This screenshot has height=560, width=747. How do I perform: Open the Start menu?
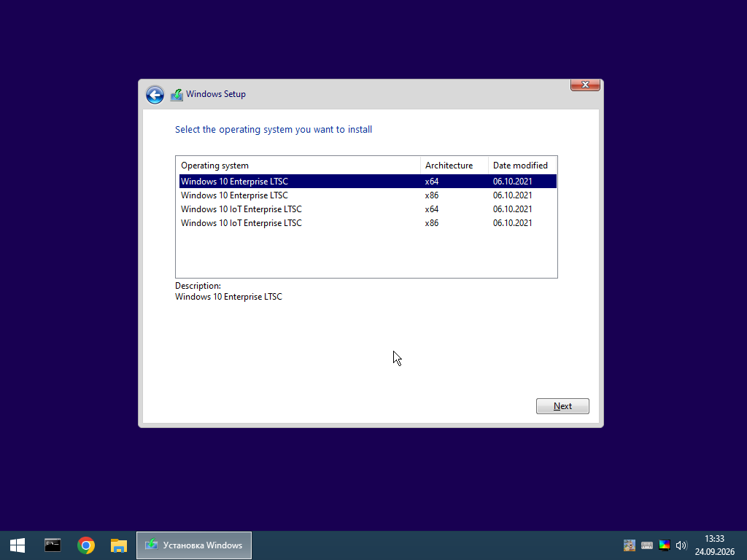pos(18,545)
